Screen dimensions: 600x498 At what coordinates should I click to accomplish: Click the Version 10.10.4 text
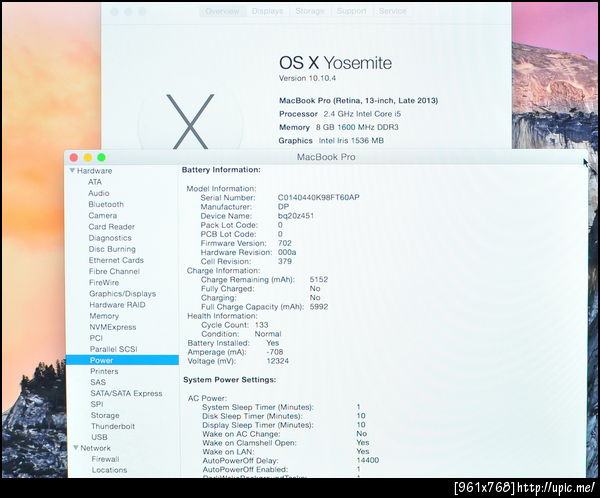point(307,78)
